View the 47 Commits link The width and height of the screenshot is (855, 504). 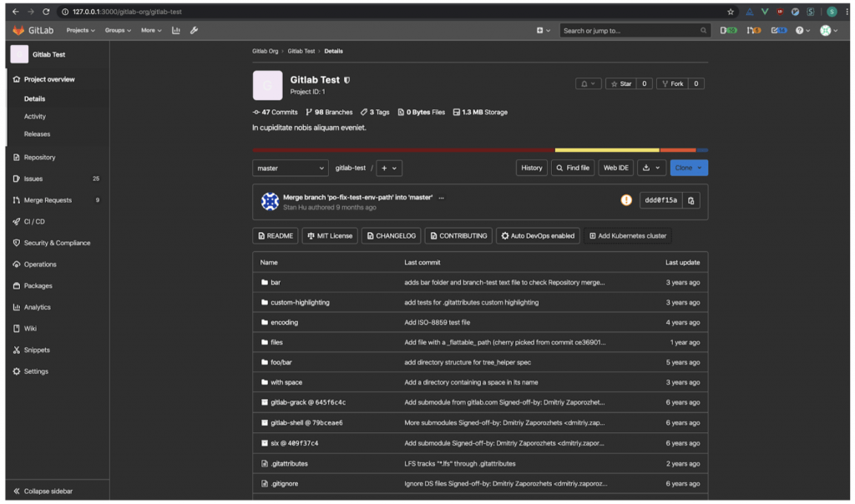point(275,113)
